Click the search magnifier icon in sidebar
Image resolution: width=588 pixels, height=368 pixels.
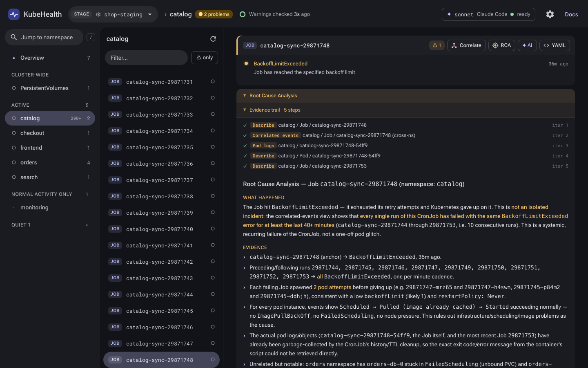14,37
